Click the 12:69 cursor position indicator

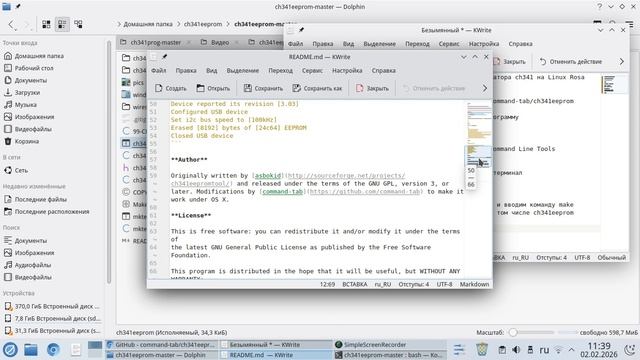click(327, 284)
